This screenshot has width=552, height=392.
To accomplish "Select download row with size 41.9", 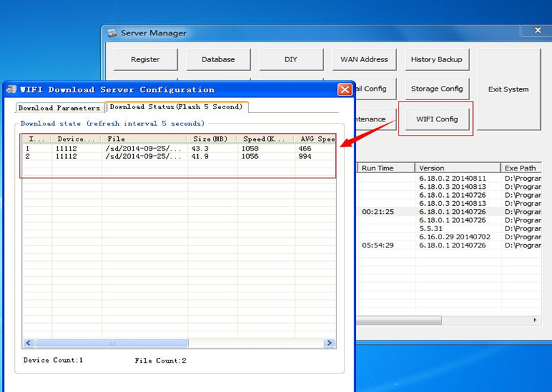I will point(179,156).
